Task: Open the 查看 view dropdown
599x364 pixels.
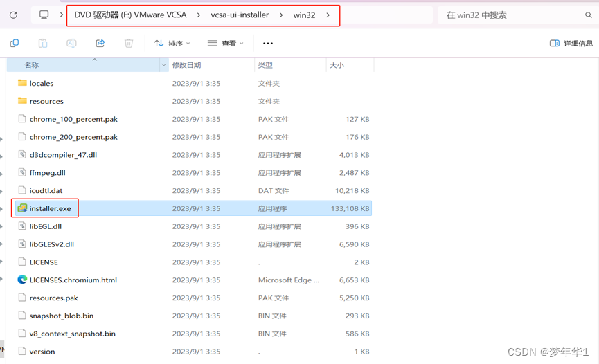Action: click(225, 43)
